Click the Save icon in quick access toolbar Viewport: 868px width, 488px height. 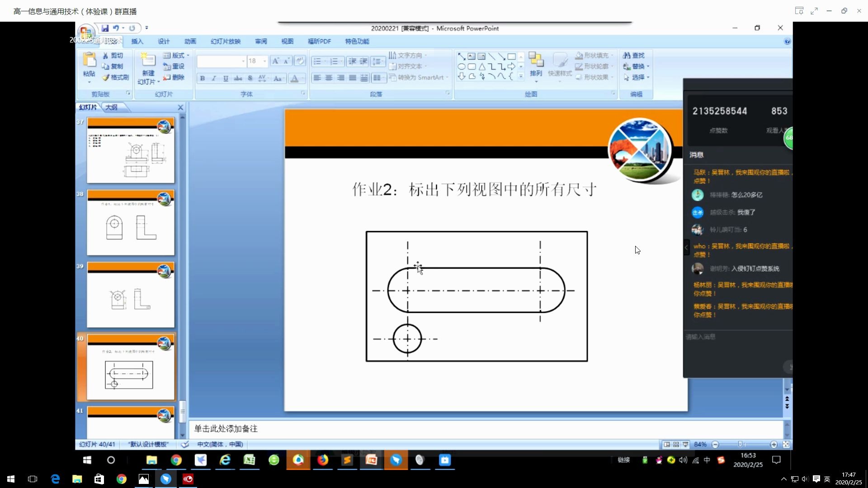pos(105,28)
